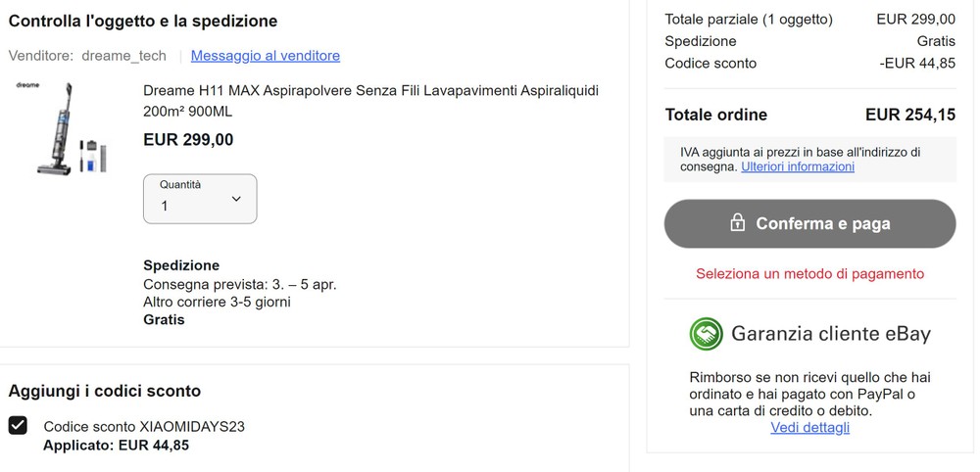Click the Codice sconto XIAOMIDAYS23 label
Viewport: 980px width, 472px height.
(144, 427)
